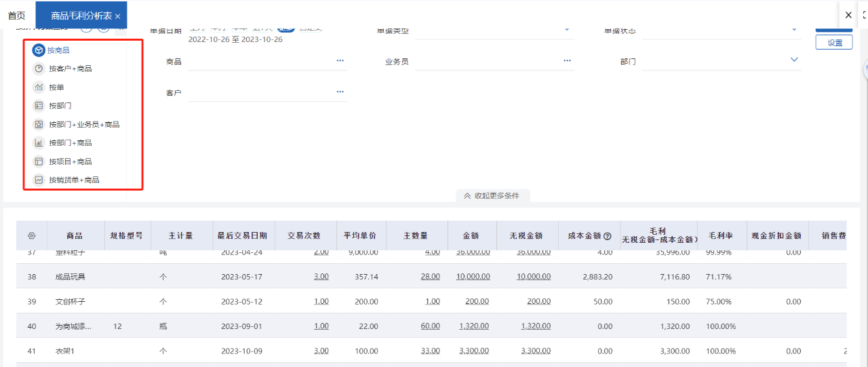Open 衣架1 quantity 33.00 link
The height and width of the screenshot is (367, 868).
[x=430, y=351]
